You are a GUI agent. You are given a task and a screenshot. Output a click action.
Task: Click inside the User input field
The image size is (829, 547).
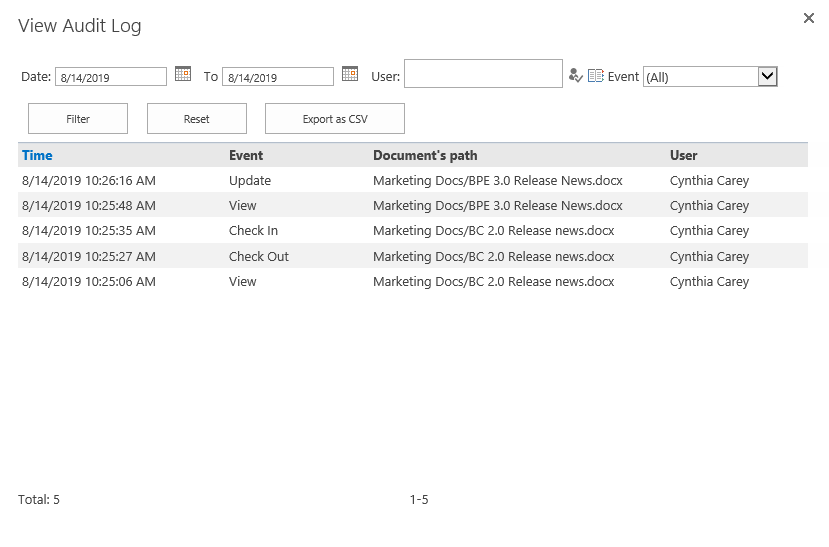[x=483, y=73]
